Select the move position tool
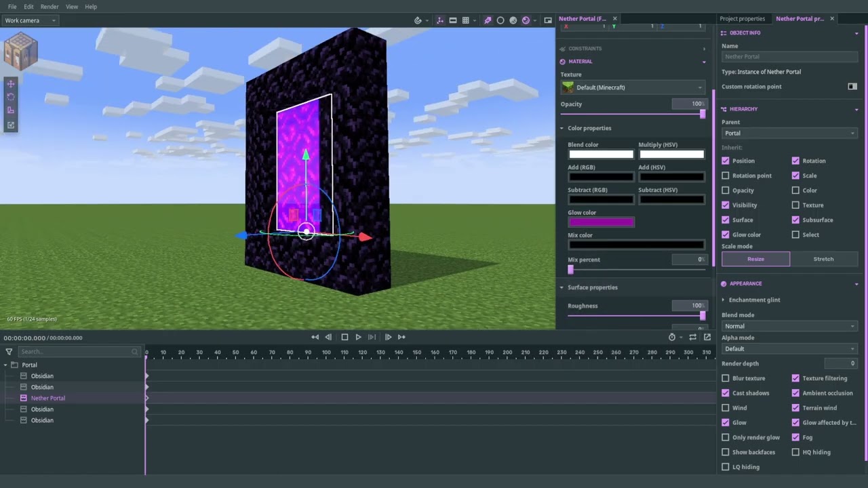The height and width of the screenshot is (488, 868). [11, 84]
